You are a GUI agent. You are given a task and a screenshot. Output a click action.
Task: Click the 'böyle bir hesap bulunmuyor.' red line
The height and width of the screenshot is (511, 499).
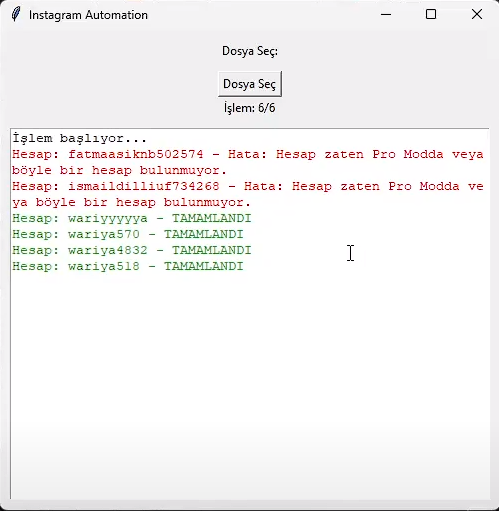pyautogui.click(x=119, y=170)
